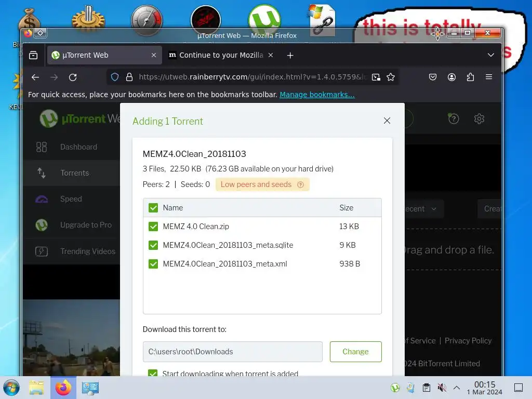Click the download path field C:\users\root\Downloads
532x399 pixels.
[x=232, y=352]
